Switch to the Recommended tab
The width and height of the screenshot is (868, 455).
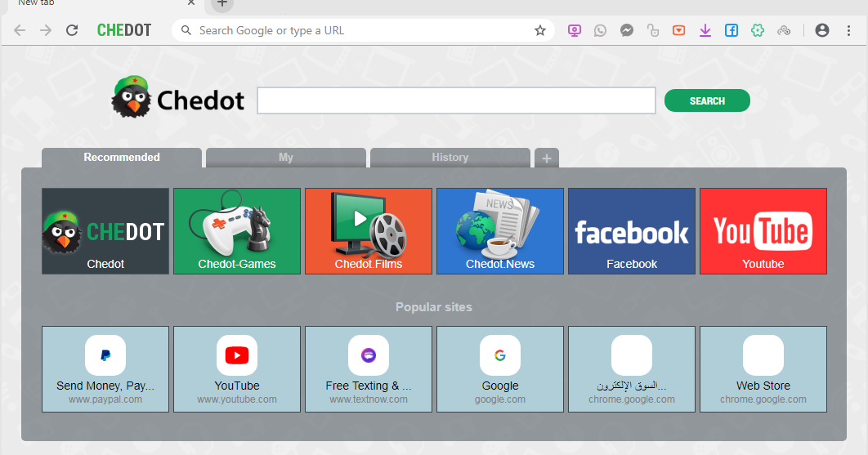(x=122, y=157)
